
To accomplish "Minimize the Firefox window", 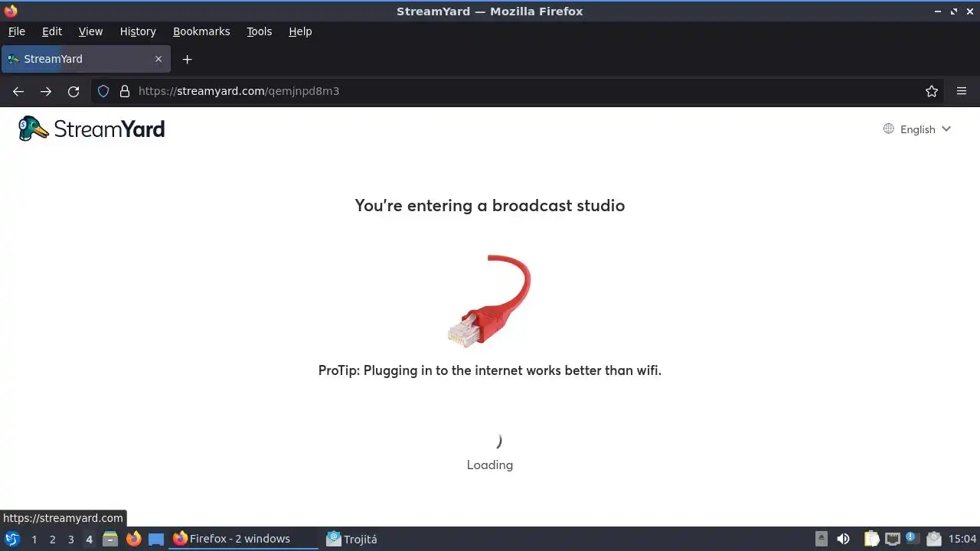I will point(939,11).
